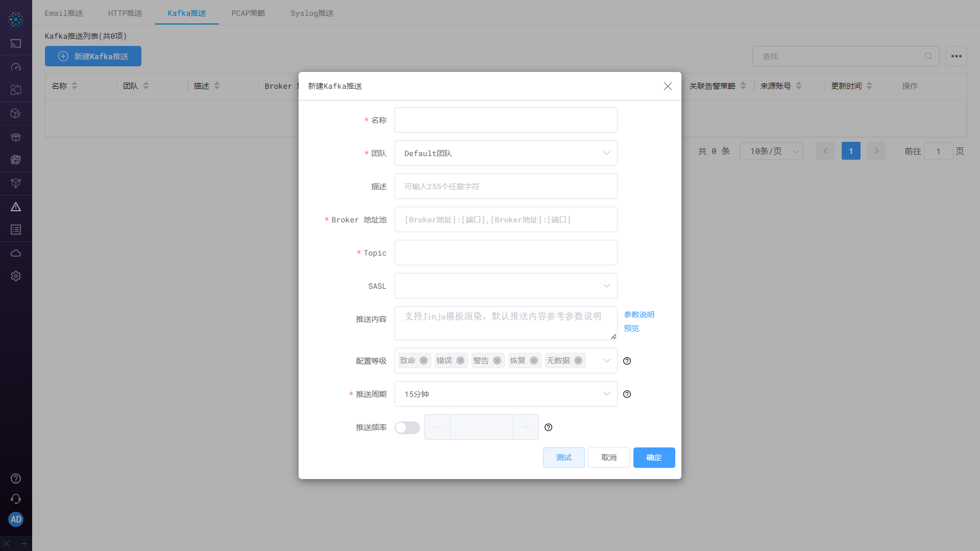Click the help question mark in sidebar
The width and height of the screenshot is (980, 551).
pos(16,479)
